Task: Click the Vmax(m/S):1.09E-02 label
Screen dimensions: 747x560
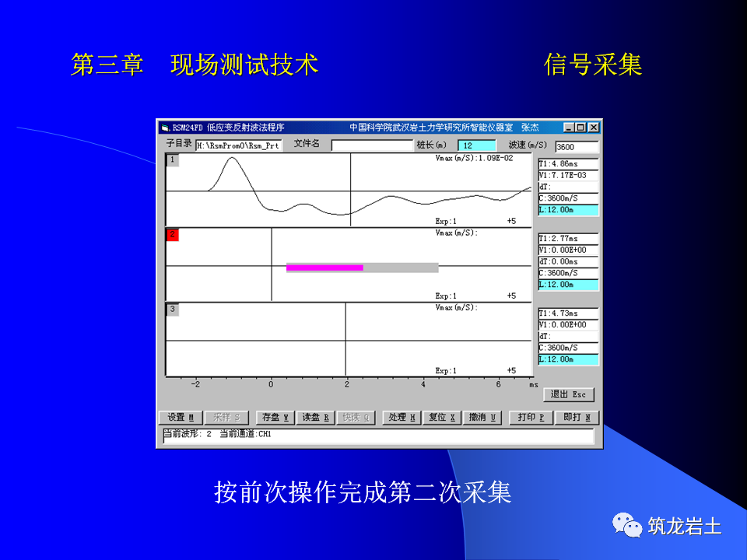Action: (474, 158)
